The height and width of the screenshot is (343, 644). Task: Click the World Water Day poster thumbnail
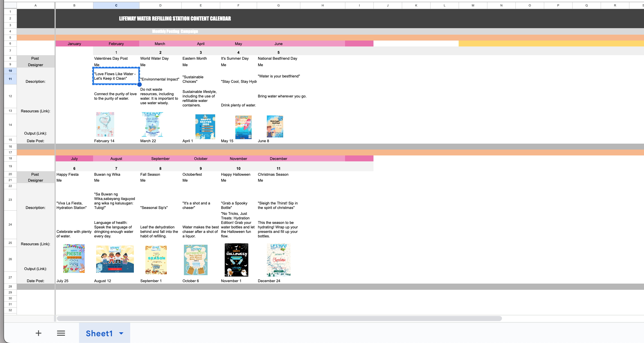click(x=152, y=124)
